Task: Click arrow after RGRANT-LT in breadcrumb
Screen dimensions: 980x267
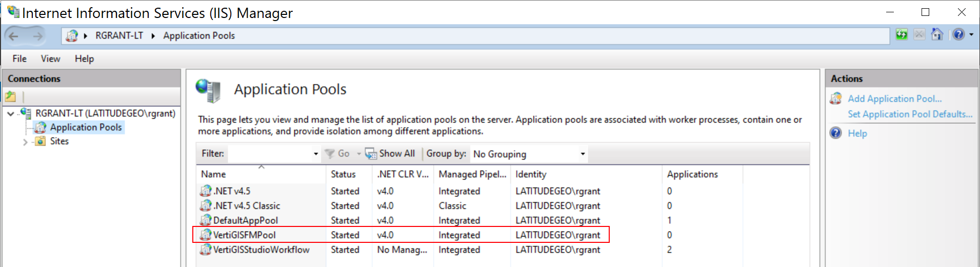Action: pyautogui.click(x=153, y=36)
